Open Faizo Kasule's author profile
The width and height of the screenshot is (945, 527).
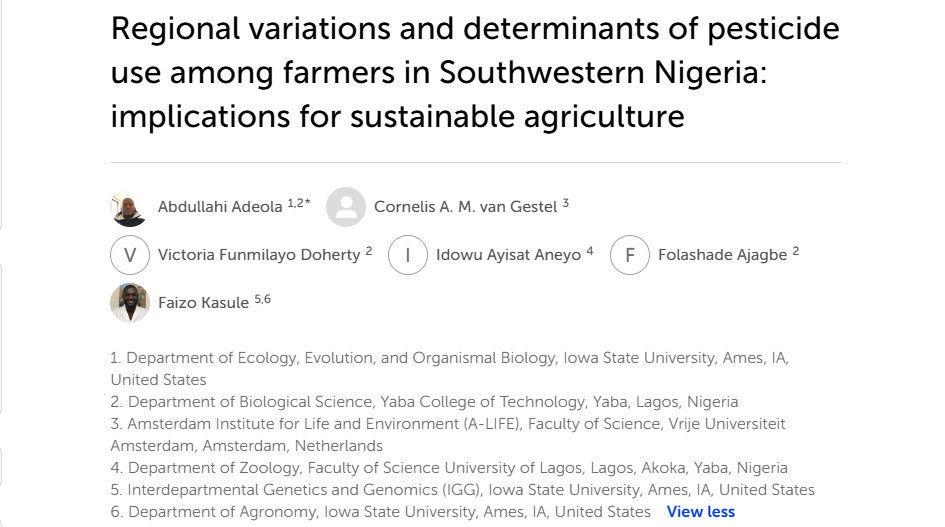point(203,303)
